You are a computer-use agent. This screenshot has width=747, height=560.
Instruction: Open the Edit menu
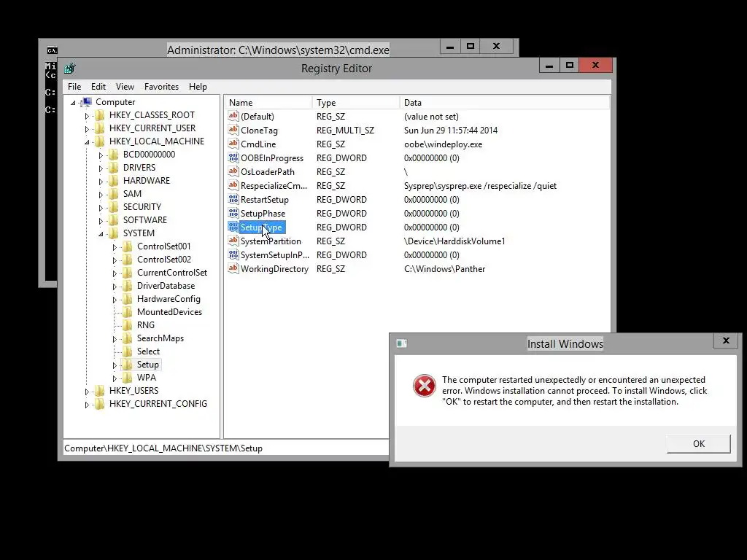point(98,87)
